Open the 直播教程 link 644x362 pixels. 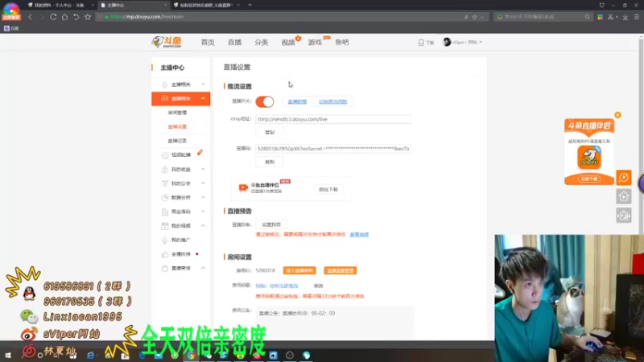(x=297, y=101)
